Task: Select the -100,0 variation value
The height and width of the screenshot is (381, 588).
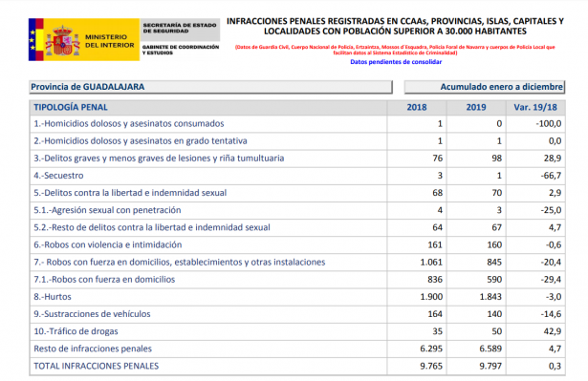Action: (549, 123)
